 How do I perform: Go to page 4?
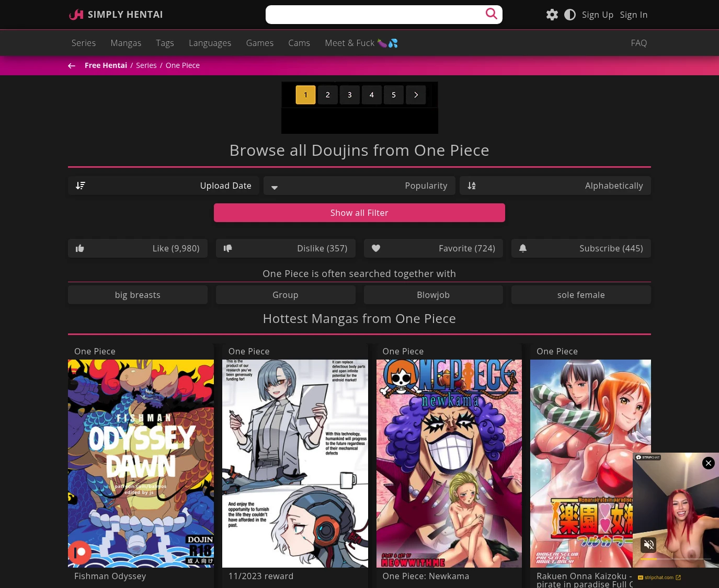(372, 95)
